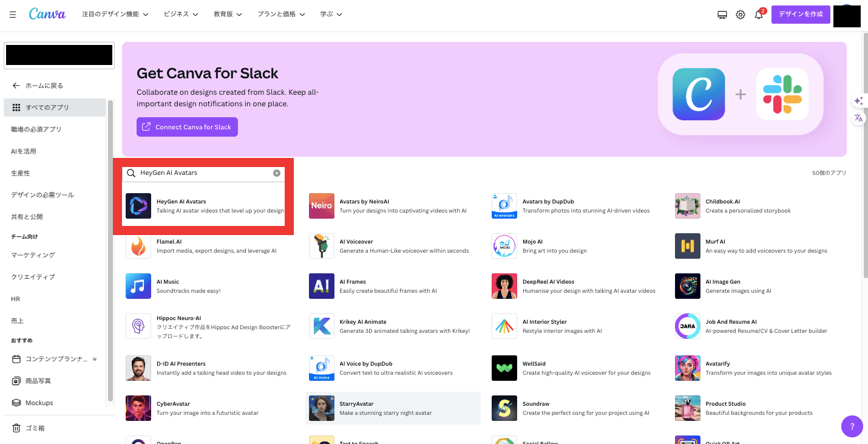The width and height of the screenshot is (868, 444).
Task: Open the Canva assistant sparkle icon
Action: [858, 101]
